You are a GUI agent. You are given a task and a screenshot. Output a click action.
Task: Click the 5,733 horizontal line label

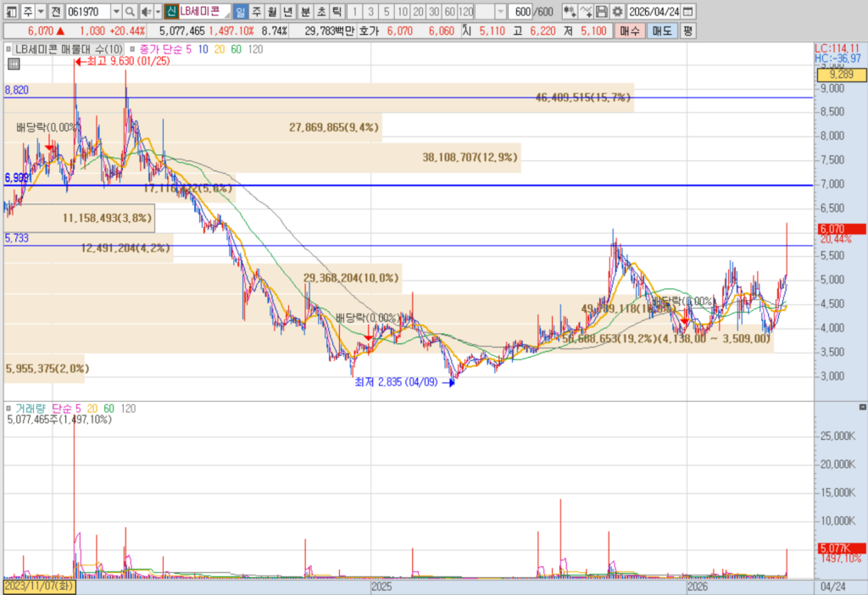click(17, 238)
